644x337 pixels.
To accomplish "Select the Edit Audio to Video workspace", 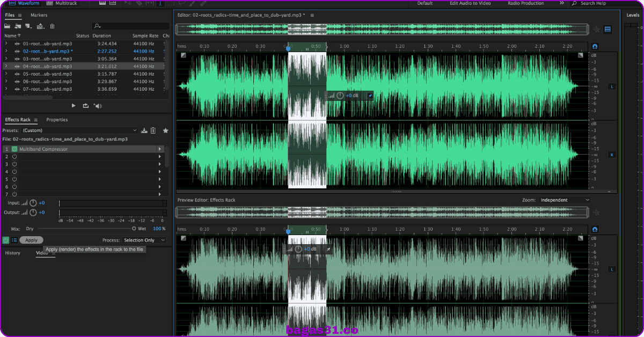I will [470, 3].
